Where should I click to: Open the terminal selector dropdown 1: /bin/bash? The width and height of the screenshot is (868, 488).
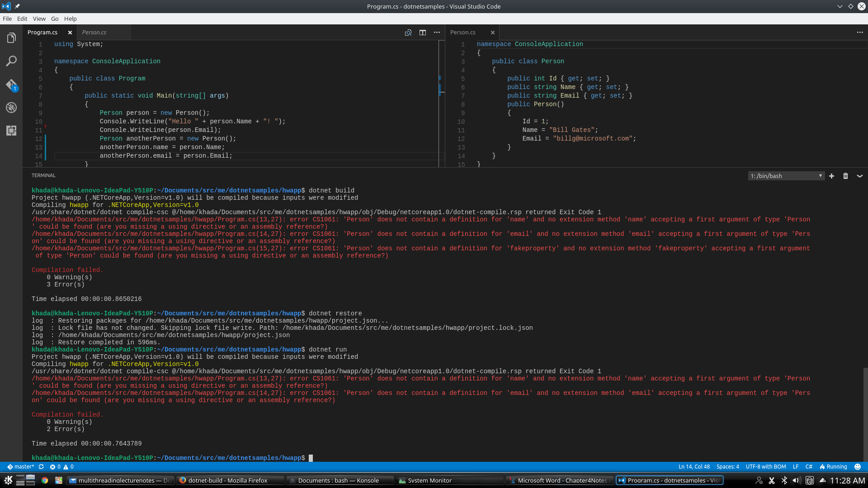(786, 176)
